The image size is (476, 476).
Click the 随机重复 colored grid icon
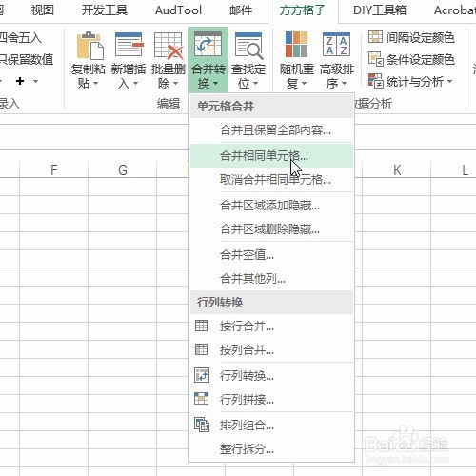tap(296, 44)
